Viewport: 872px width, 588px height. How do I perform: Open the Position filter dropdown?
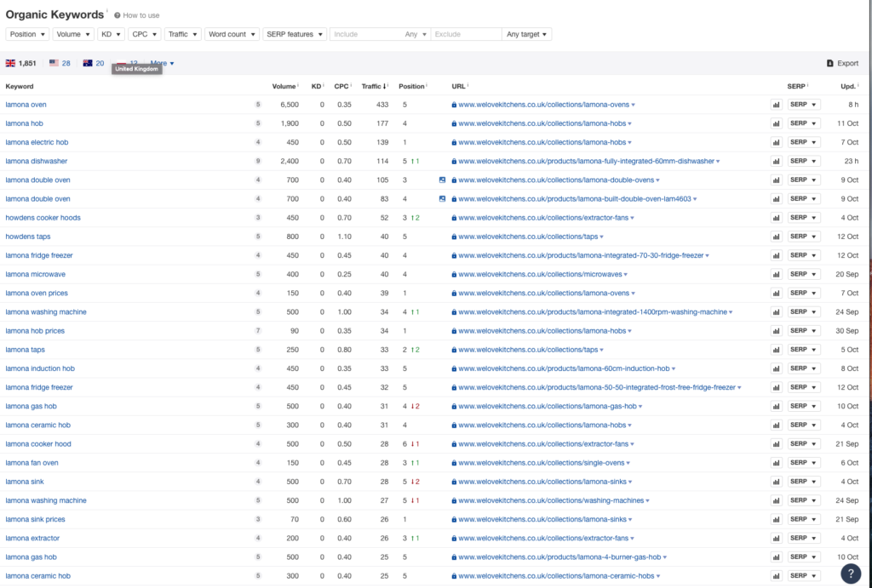(27, 34)
